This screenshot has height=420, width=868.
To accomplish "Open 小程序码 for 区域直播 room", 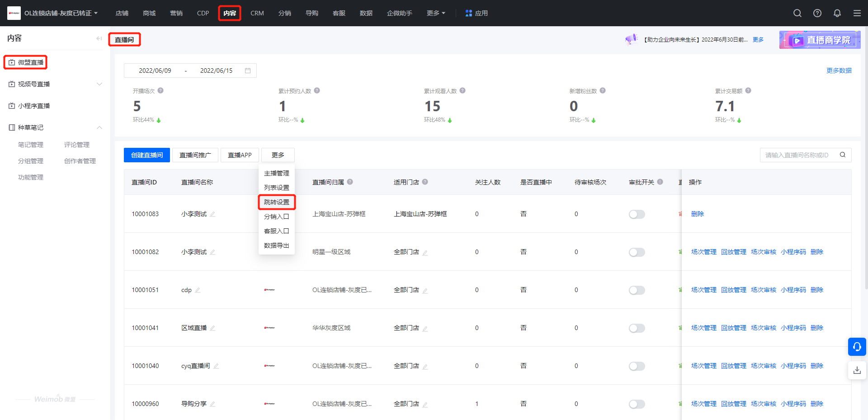I will (x=793, y=328).
